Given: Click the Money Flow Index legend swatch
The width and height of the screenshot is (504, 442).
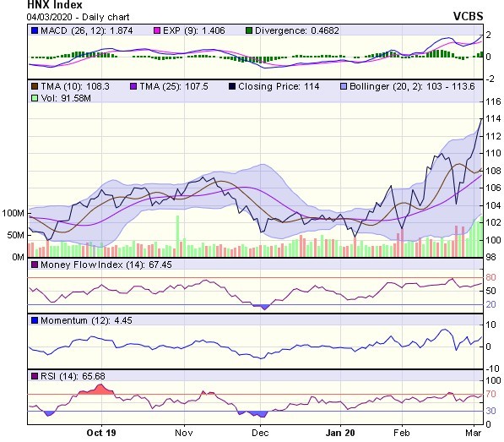Looking at the screenshot, I should [35, 265].
